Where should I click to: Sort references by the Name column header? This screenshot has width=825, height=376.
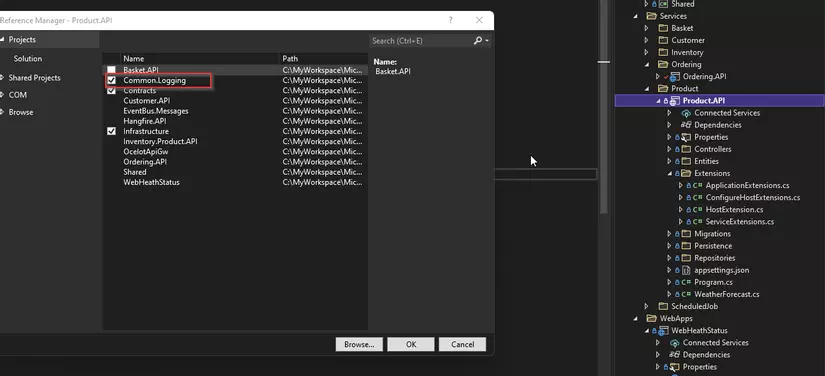tap(199, 59)
